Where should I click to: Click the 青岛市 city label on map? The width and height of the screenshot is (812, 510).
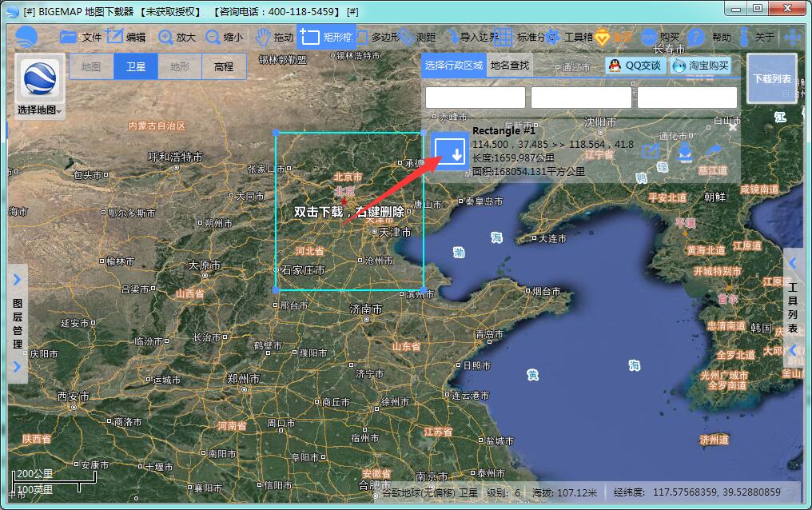(489, 334)
